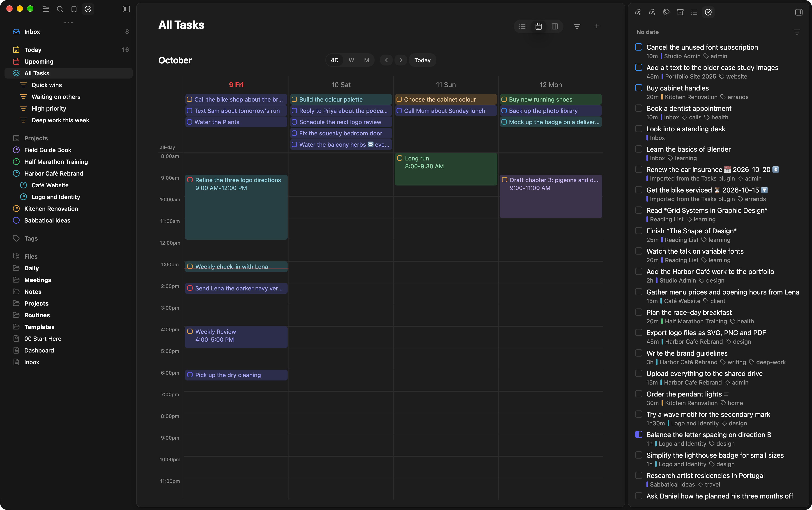
Task: Go to the previous date range
Action: pyautogui.click(x=386, y=60)
